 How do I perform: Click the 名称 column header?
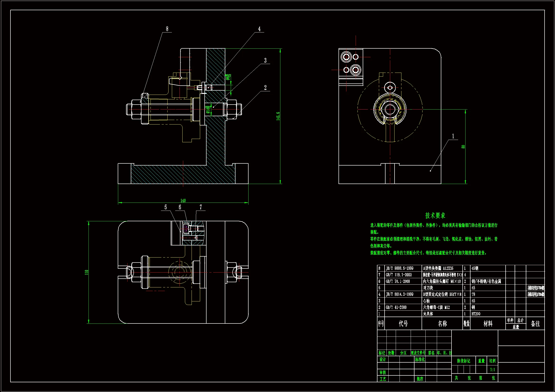pos(442,324)
